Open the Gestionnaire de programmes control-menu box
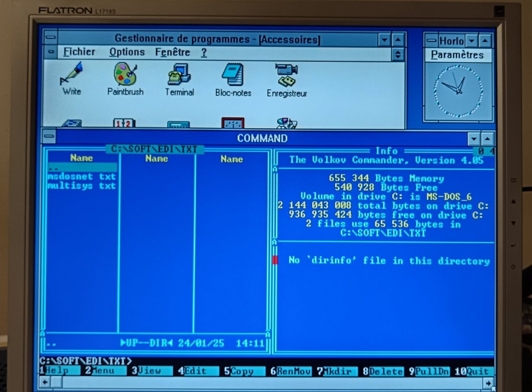This screenshot has width=532, height=392. [x=51, y=37]
